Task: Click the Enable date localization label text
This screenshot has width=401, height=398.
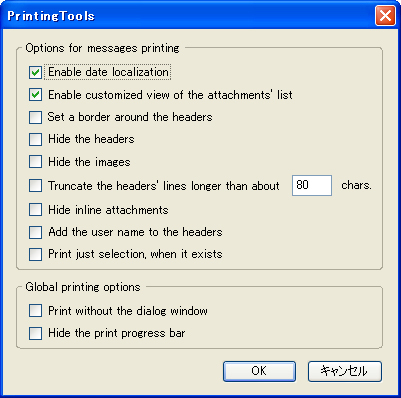Action: (x=108, y=72)
